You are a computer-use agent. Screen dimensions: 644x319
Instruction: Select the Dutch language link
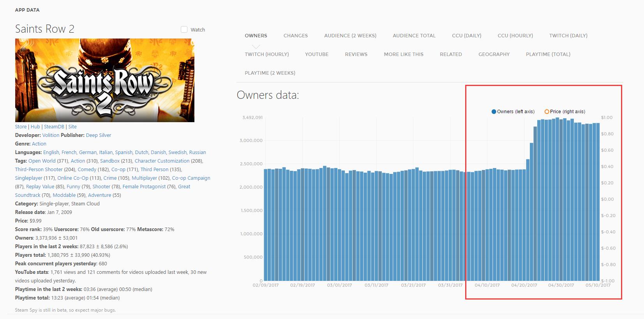pos(141,152)
